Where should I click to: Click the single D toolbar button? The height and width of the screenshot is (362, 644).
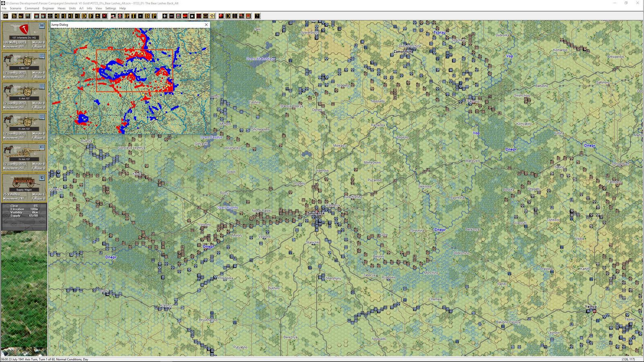point(84,16)
